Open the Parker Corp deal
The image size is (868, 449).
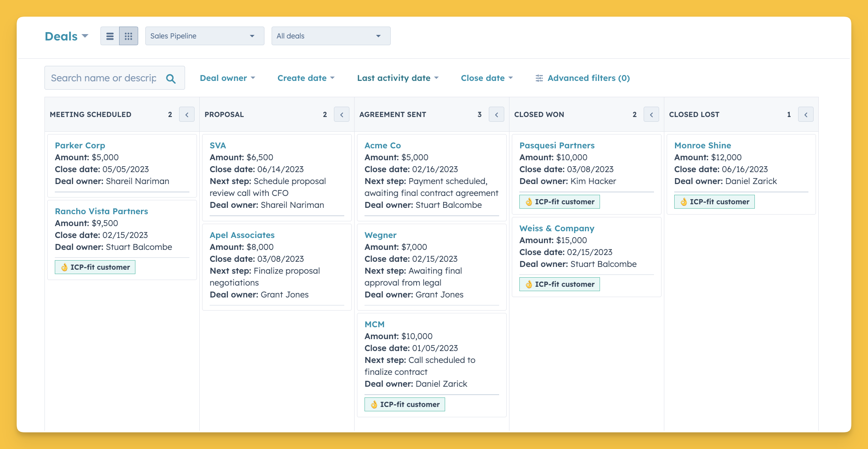(80, 145)
